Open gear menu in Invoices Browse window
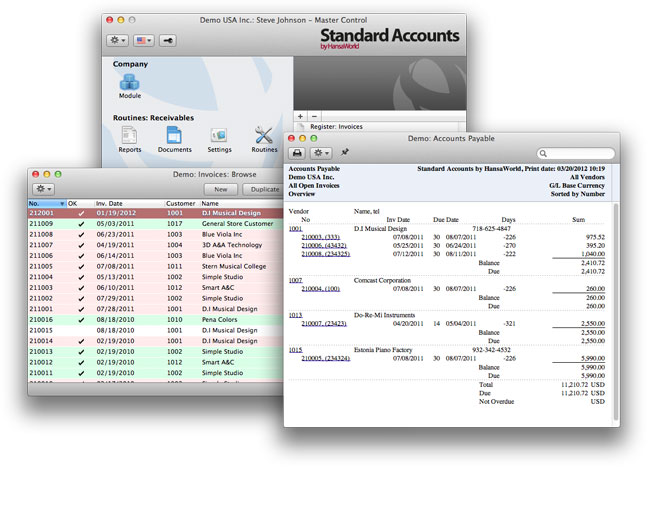650x505 pixels. tap(43, 189)
